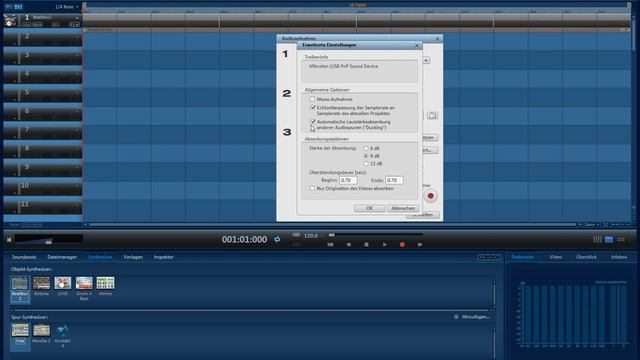Select the track 2 header
The height and width of the screenshot is (360, 640).
42,39
